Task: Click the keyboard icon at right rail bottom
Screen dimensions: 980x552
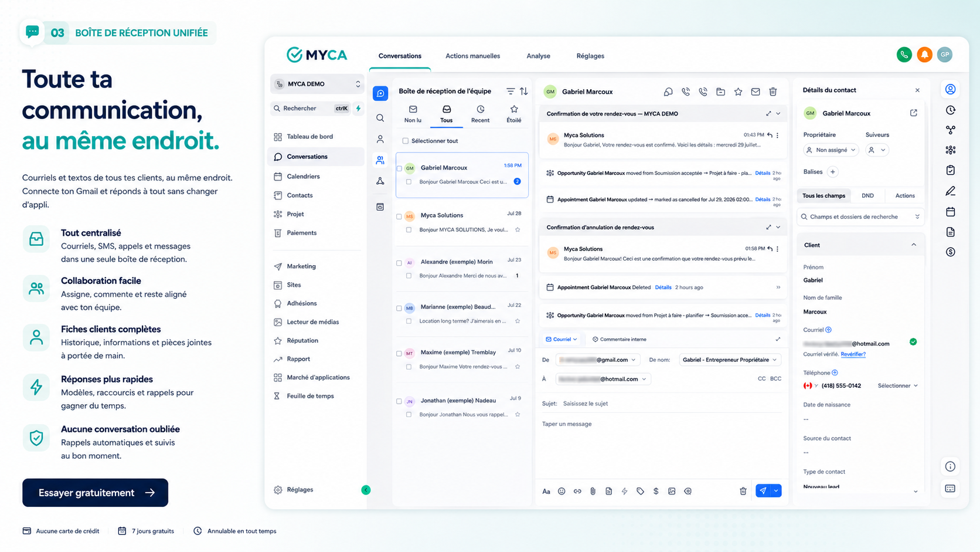Action: pyautogui.click(x=950, y=488)
